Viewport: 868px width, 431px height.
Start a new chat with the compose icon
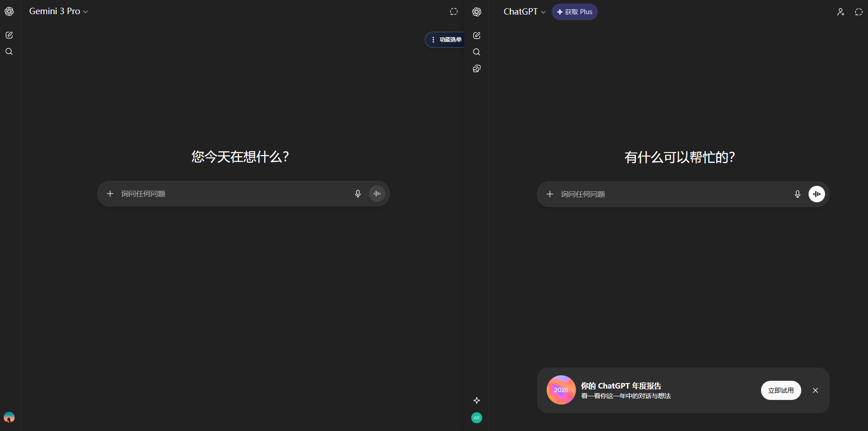[x=9, y=35]
